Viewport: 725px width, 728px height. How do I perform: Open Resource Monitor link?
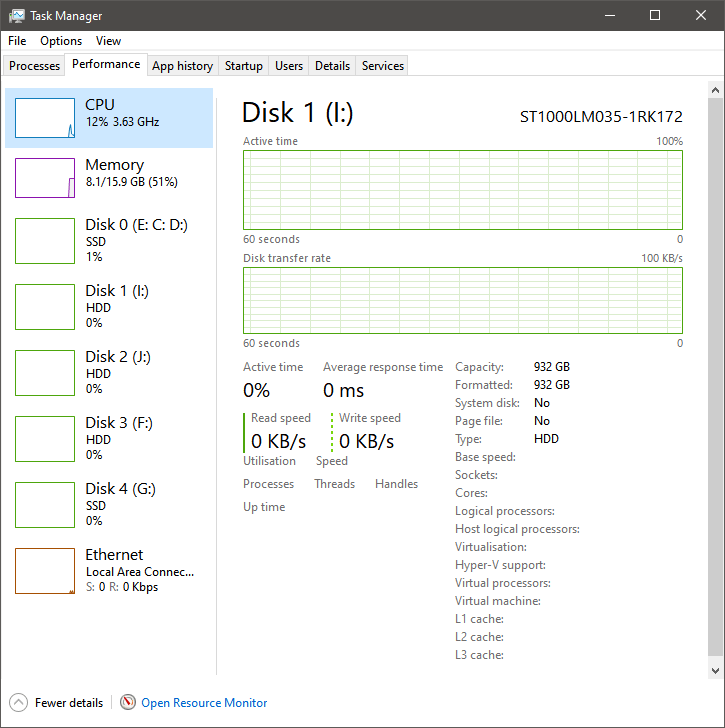[x=204, y=702]
